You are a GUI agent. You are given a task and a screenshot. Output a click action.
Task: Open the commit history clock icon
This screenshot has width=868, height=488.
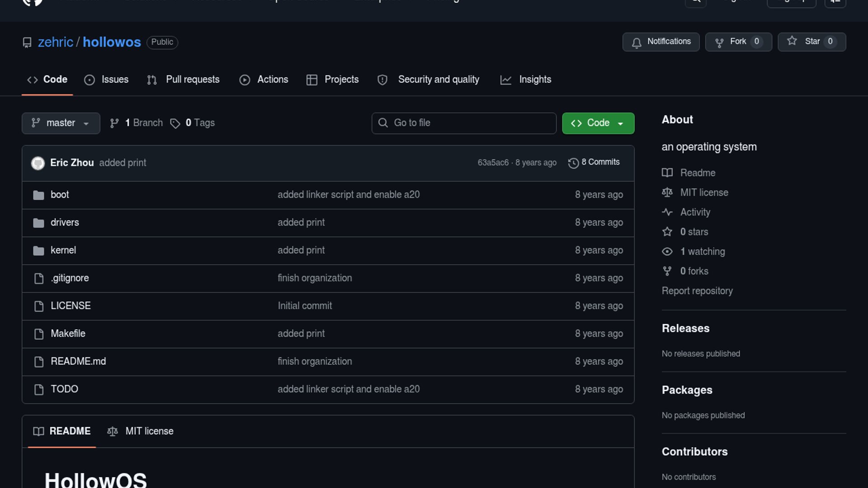coord(573,163)
